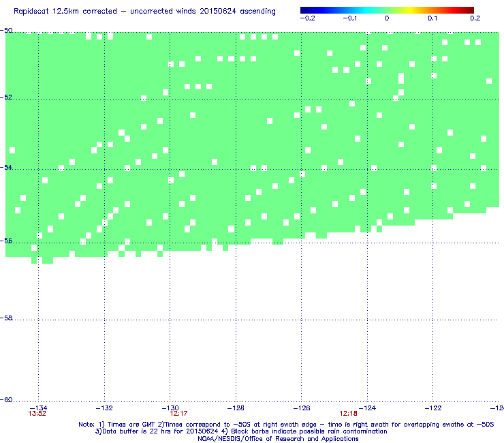Click the longitude label -124

point(367,408)
